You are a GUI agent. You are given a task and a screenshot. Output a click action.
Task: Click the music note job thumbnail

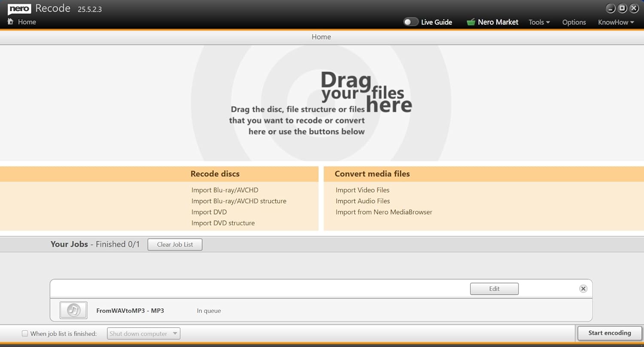[x=73, y=310]
